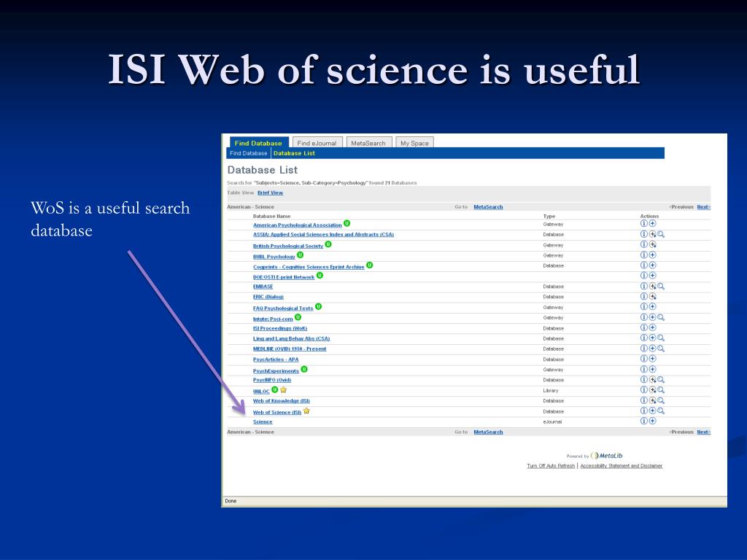The image size is (747, 560).
Task: Search Intute: Psci-com with magnifier icon
Action: (661, 317)
